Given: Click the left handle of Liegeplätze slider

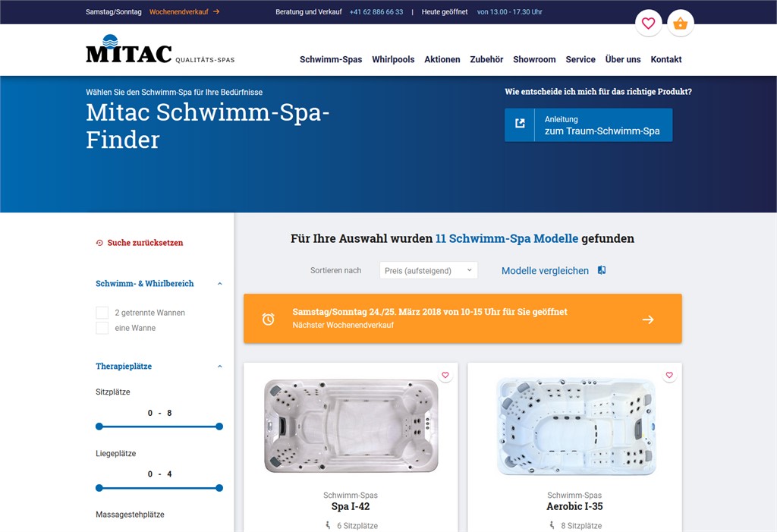Looking at the screenshot, I should pos(99,488).
